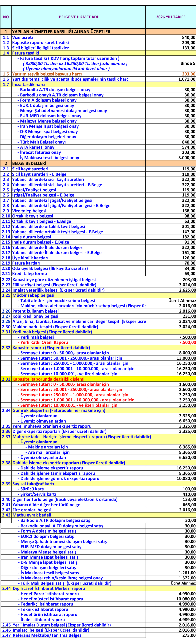
Task: Select the Patent kullanım belgesi row
Action: click(35, 311)
